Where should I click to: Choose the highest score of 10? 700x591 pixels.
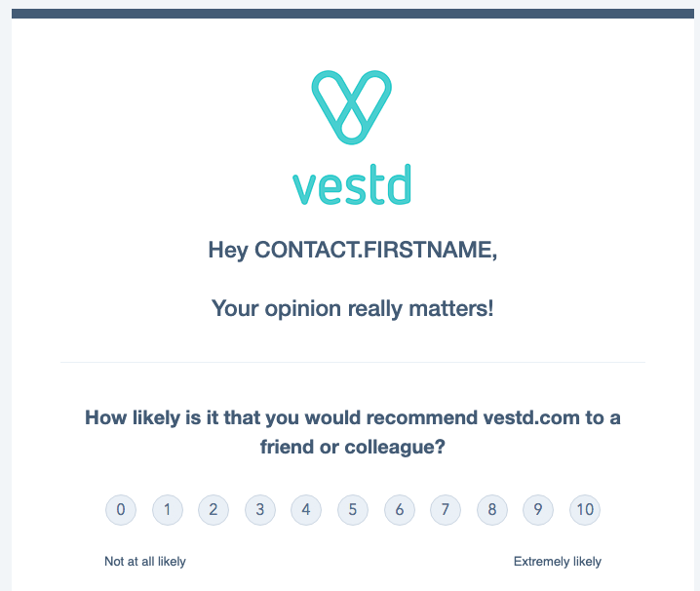tap(585, 510)
